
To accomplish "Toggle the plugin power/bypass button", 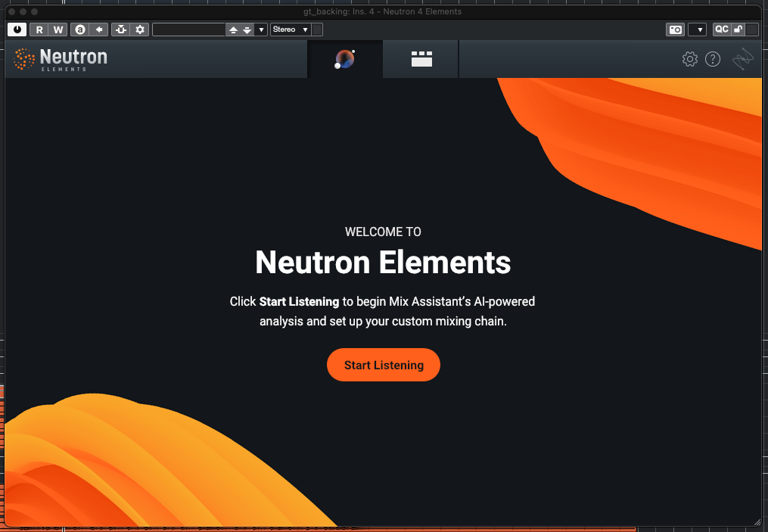I will (x=17, y=30).
